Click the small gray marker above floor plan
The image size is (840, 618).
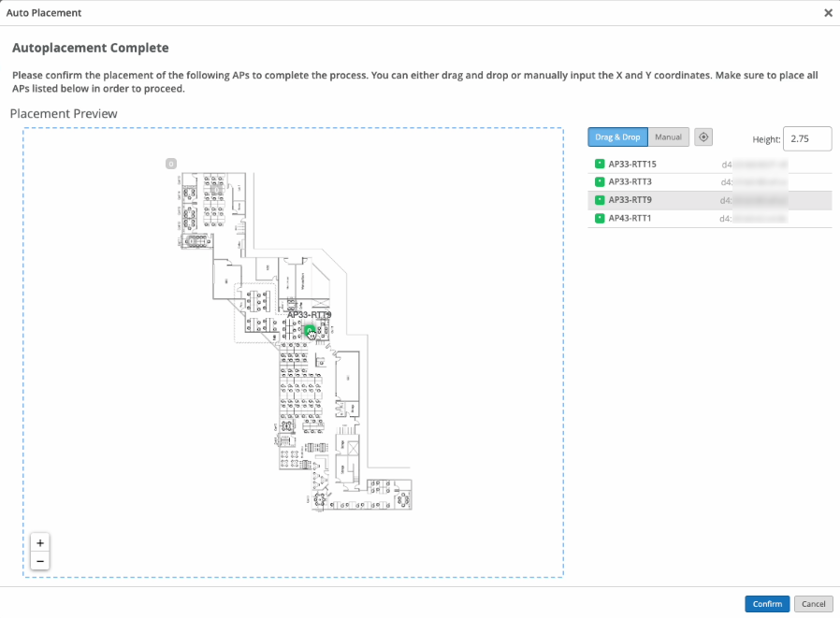171,164
